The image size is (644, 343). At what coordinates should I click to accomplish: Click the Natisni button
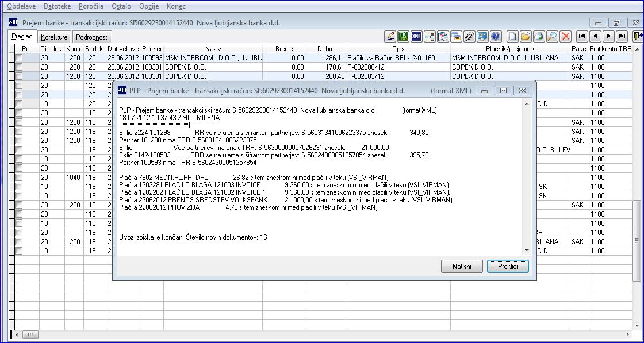click(462, 266)
